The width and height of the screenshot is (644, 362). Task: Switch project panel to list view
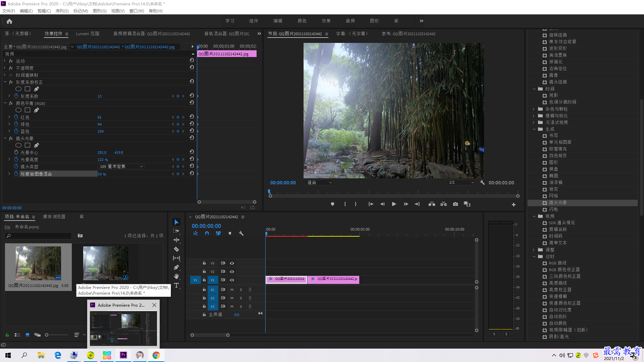click(x=17, y=335)
